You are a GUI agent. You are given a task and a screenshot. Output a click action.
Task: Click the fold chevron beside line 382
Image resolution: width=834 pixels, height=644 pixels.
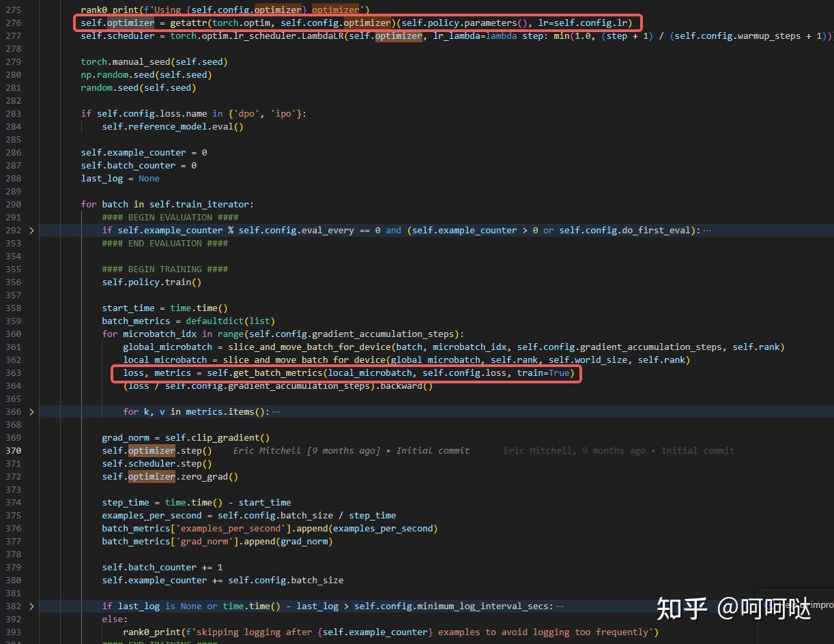[x=31, y=606]
